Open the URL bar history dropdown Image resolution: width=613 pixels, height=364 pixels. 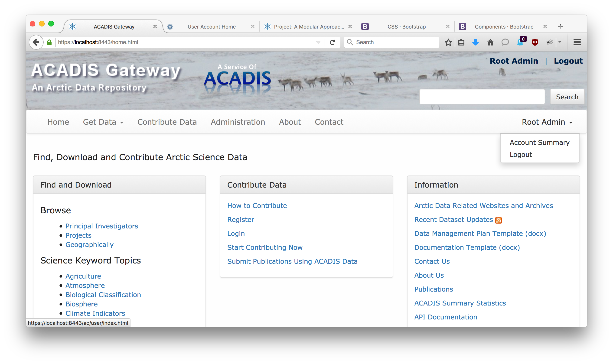click(x=318, y=42)
